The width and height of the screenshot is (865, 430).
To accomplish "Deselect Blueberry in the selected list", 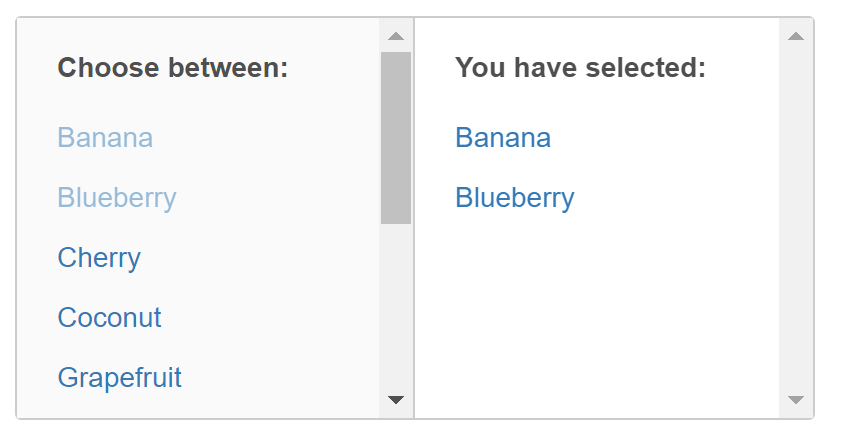I will (514, 198).
